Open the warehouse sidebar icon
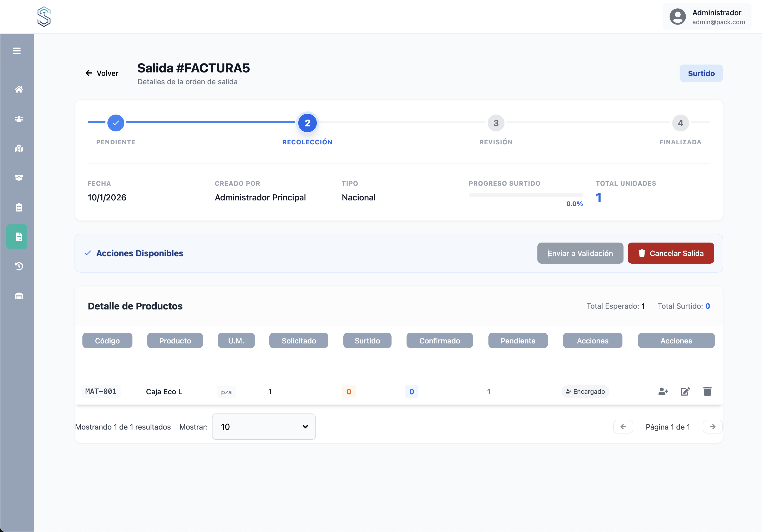Image resolution: width=762 pixels, height=532 pixels. coord(19,296)
